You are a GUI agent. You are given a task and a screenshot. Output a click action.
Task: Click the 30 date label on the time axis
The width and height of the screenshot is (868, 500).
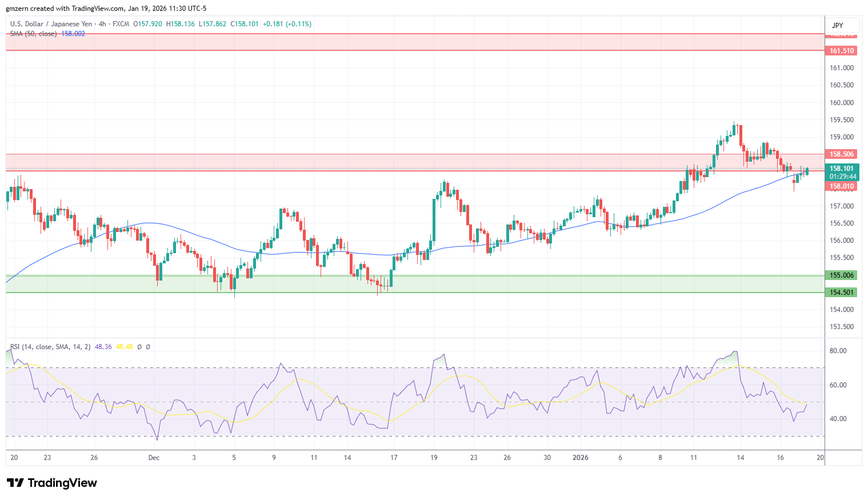click(547, 458)
